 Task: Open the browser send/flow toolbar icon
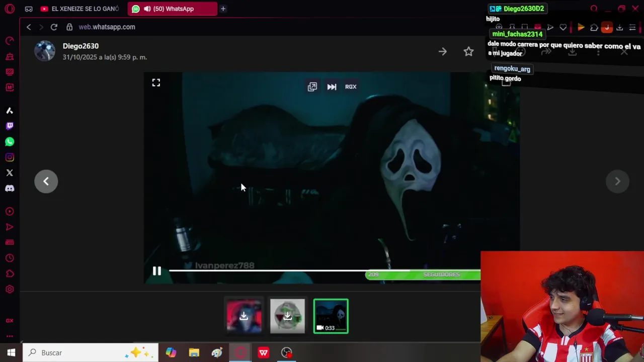pyautogui.click(x=550, y=28)
